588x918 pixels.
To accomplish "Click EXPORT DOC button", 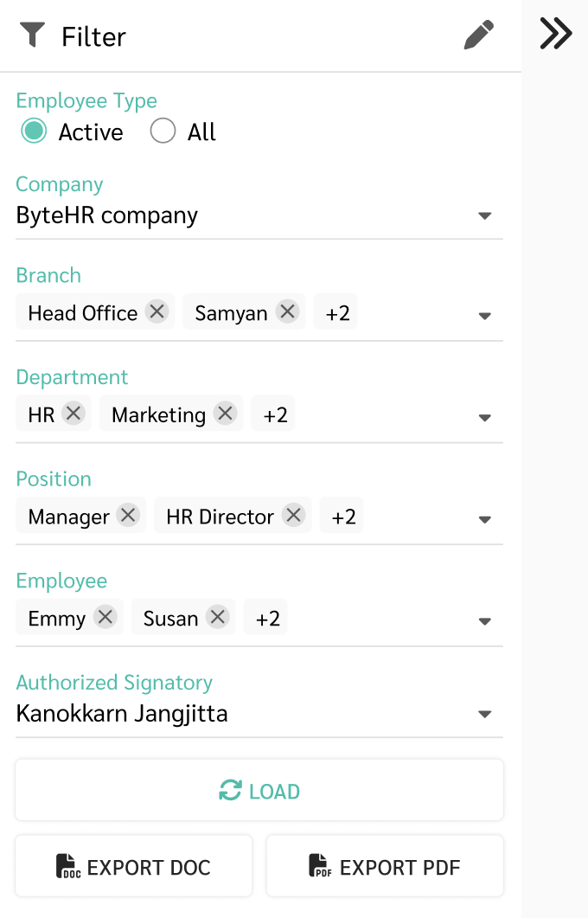I will [x=133, y=866].
